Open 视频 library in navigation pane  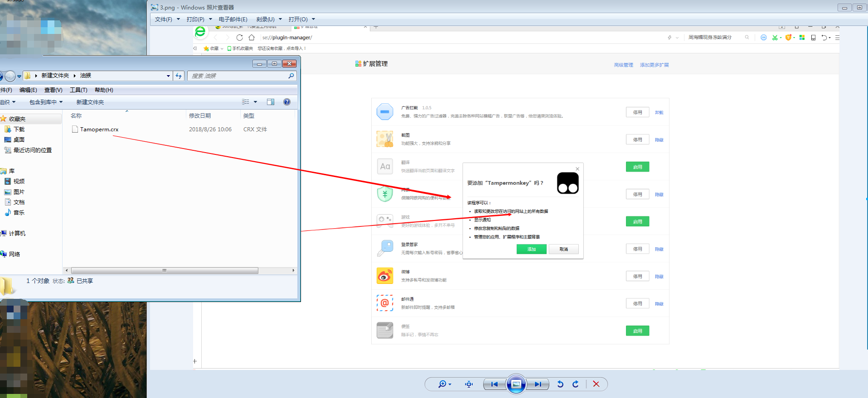click(19, 182)
